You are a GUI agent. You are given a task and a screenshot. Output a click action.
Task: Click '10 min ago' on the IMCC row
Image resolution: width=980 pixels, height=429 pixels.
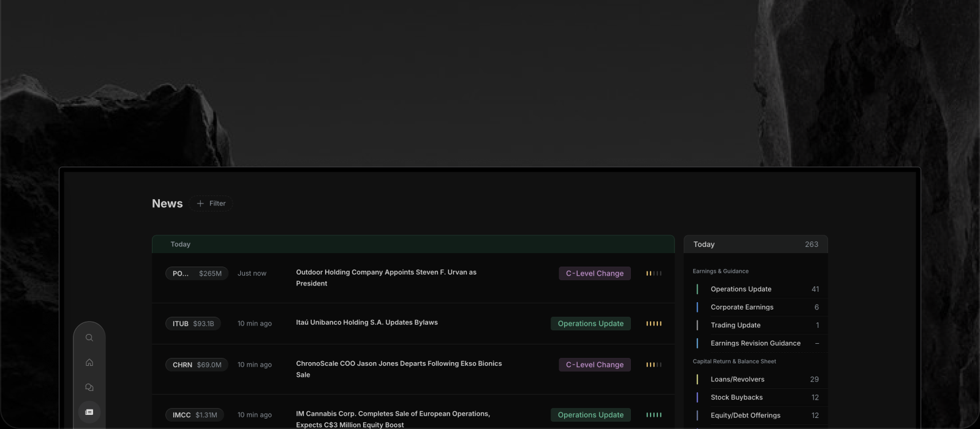(x=254, y=415)
